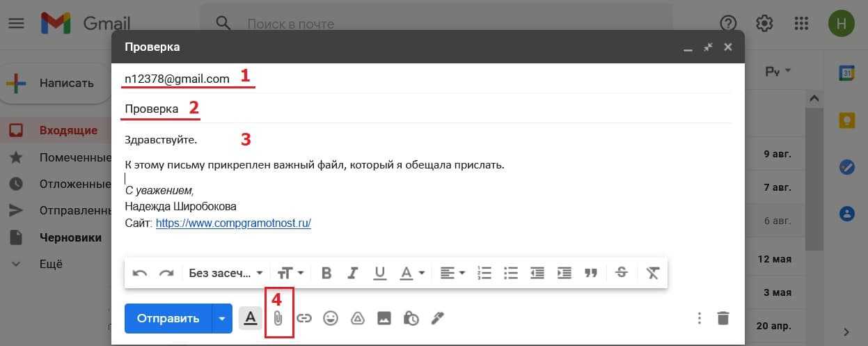
Task: Insert link using the chain icon
Action: coord(304,319)
